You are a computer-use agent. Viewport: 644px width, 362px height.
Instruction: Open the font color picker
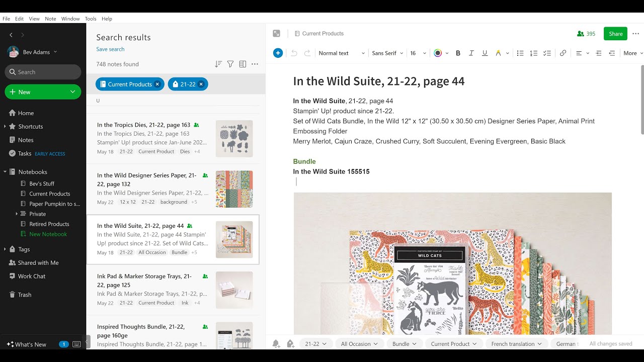click(x=441, y=53)
